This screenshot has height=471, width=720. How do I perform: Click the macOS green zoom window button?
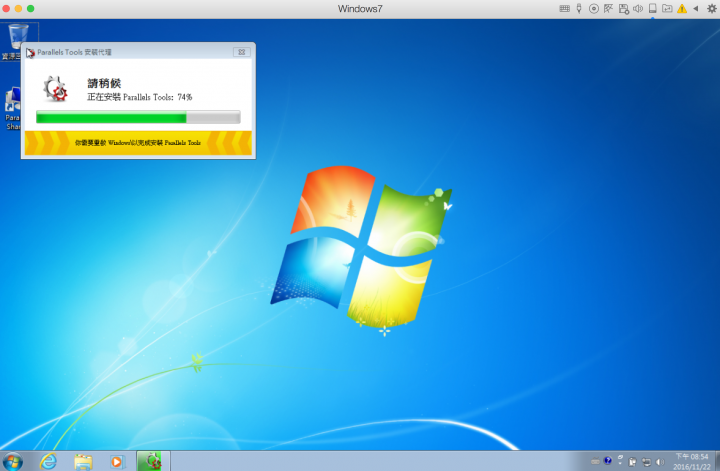tap(31, 8)
